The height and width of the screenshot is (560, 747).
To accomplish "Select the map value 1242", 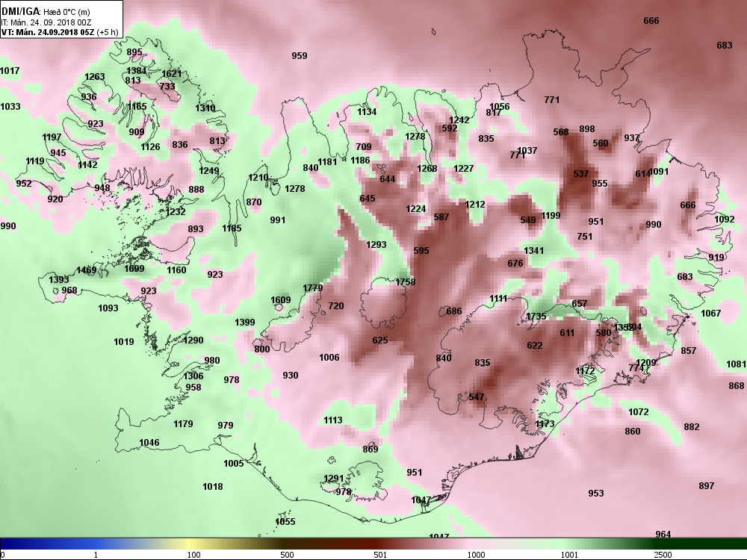I will (459, 120).
